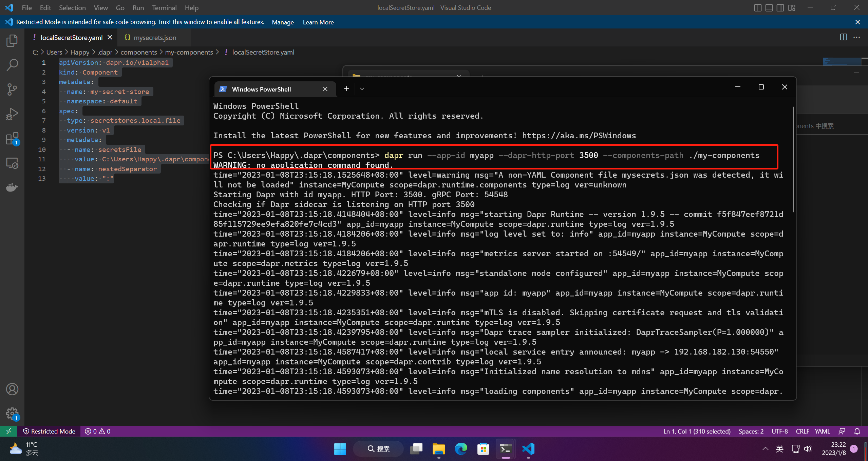Open File Explorer from taskbar

coord(439,449)
